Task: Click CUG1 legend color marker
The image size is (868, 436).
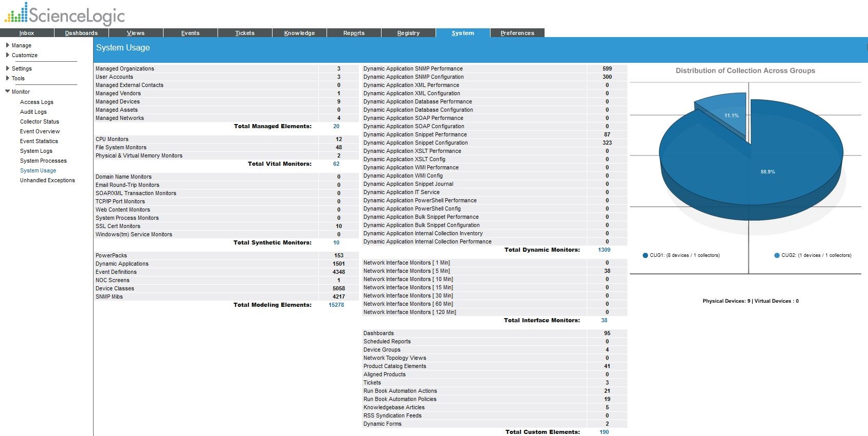Action: pyautogui.click(x=645, y=255)
